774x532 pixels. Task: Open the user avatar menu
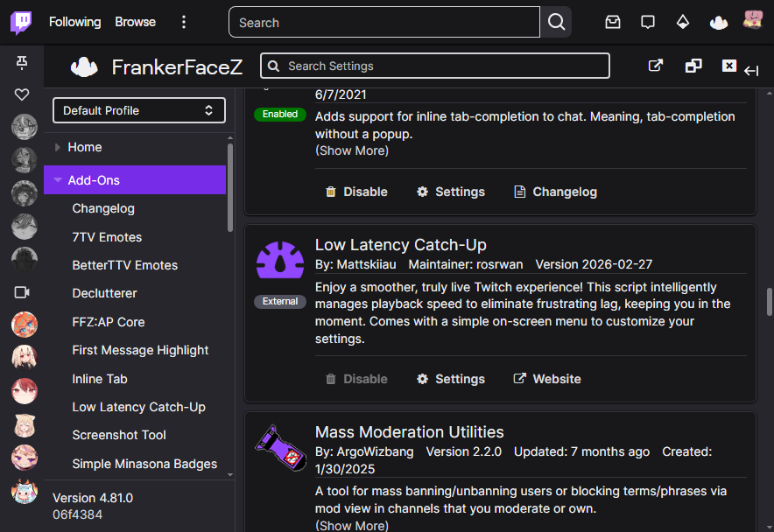(x=753, y=20)
